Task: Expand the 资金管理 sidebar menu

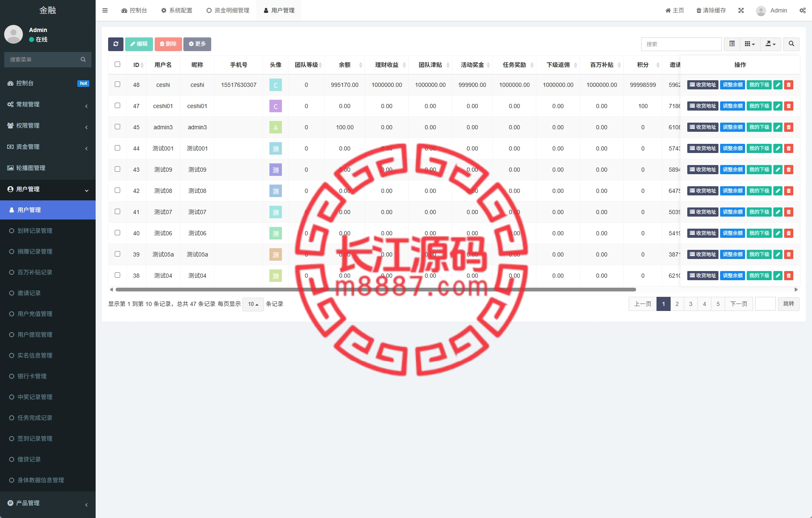Action: click(48, 147)
